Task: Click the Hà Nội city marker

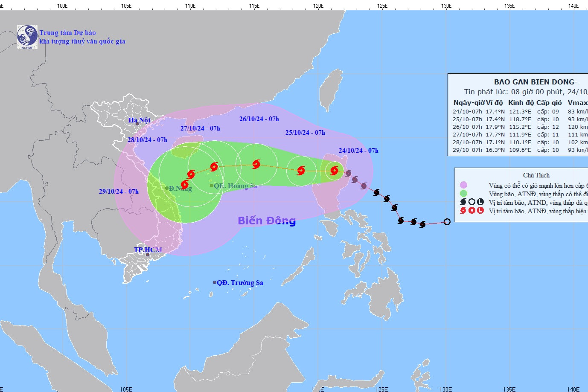Action: coord(137,124)
